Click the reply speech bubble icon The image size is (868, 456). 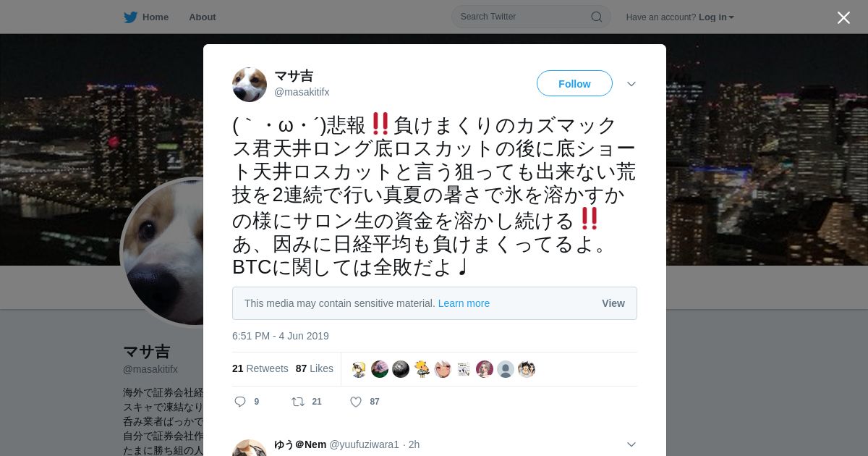[x=240, y=402]
